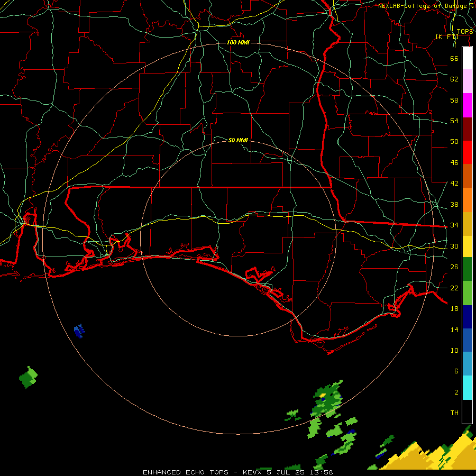The image size is (476, 476).
Task: Click the 'TOPS' legend title
Action: click(465, 32)
